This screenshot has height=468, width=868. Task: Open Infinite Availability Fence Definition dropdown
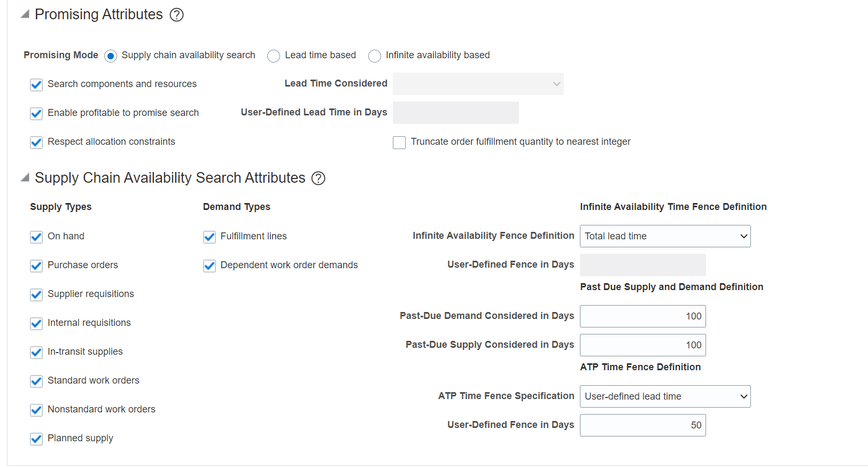point(665,236)
